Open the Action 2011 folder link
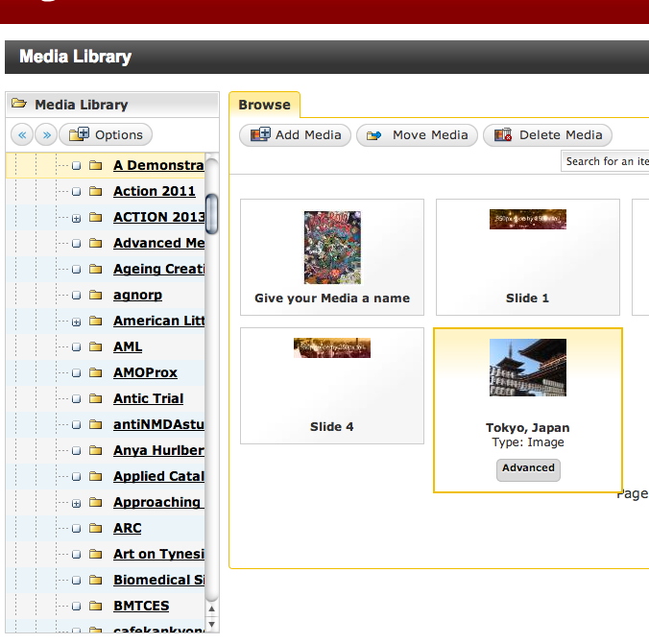 click(154, 191)
